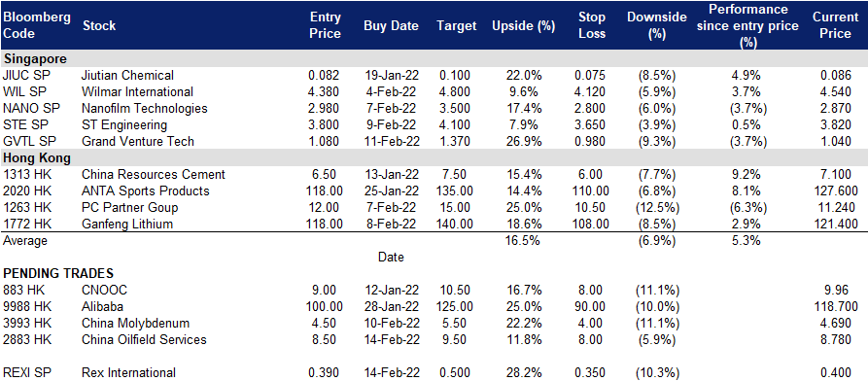This screenshot has height=381, width=868.
Task: Select Nanofilm Technologies stock name
Action: pos(144,109)
